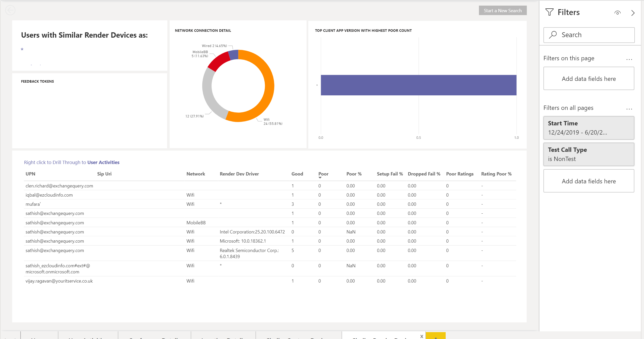Open more options for Filters on all pages
This screenshot has width=644, height=339.
[629, 109]
